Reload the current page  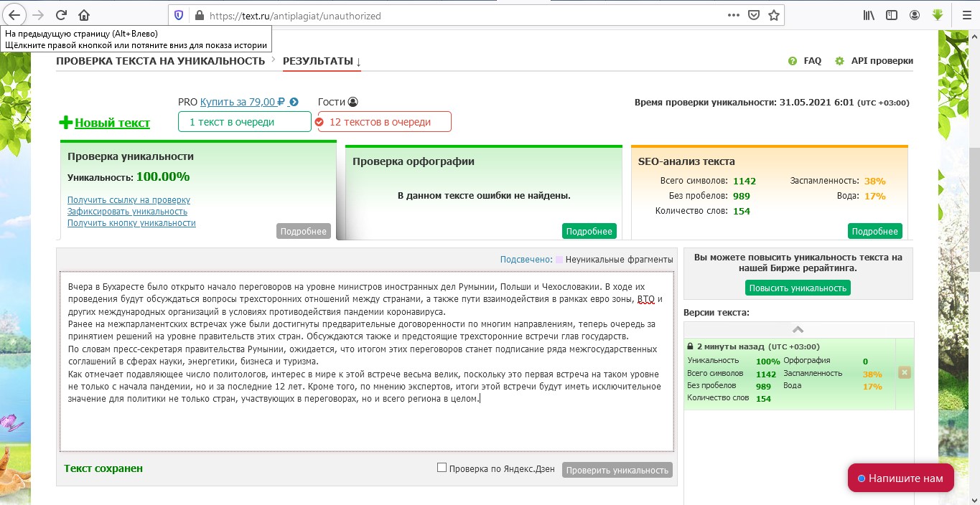61,15
